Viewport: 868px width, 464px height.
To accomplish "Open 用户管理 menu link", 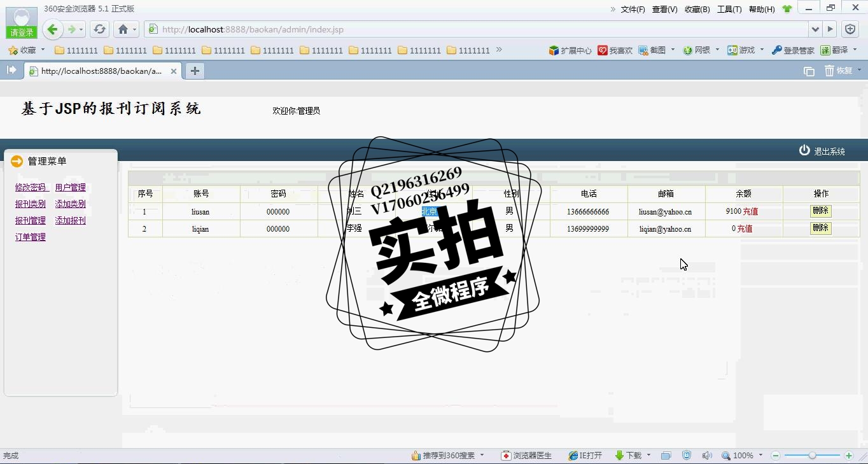I will click(70, 188).
